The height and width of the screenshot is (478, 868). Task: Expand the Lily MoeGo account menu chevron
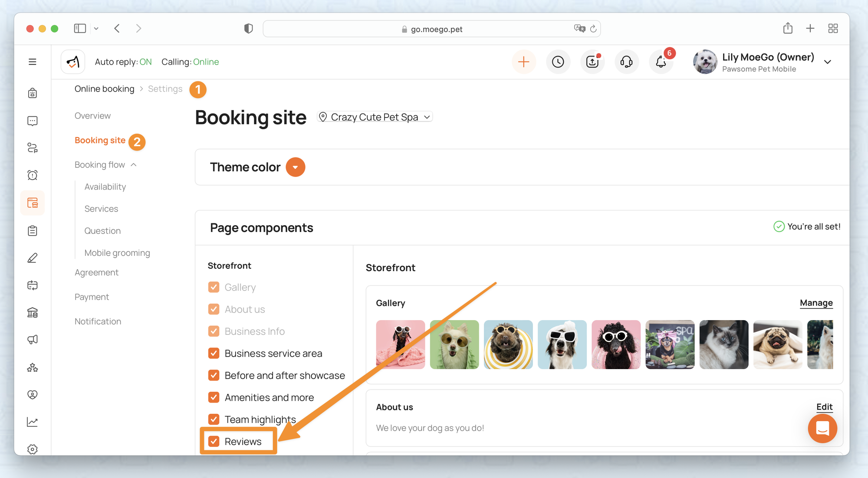pos(828,62)
